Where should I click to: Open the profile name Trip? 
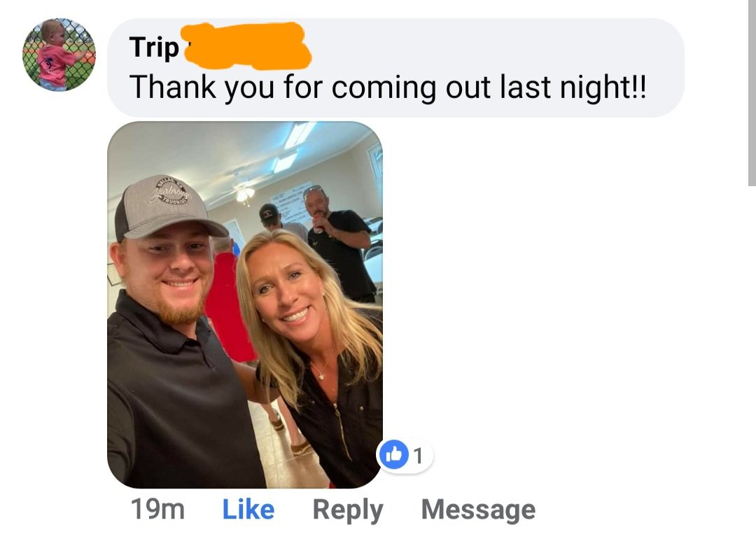coord(154,48)
